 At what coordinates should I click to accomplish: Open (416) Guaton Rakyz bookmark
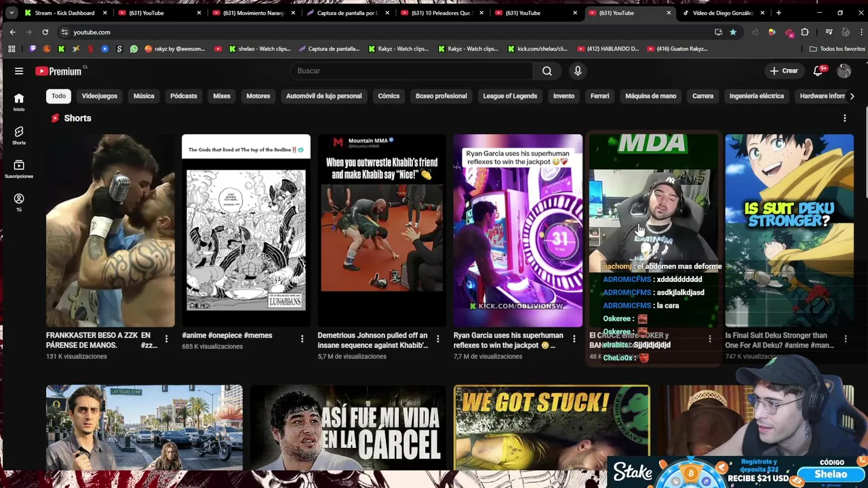[677, 49]
